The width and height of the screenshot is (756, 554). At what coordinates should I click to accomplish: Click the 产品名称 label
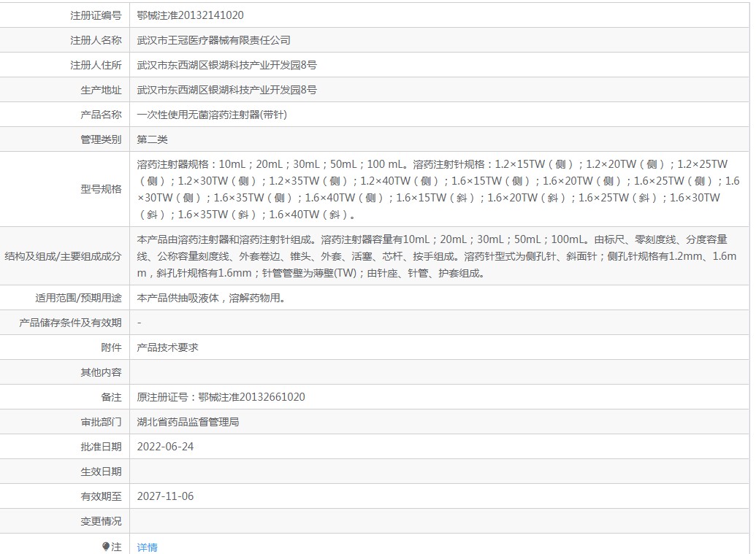[102, 115]
